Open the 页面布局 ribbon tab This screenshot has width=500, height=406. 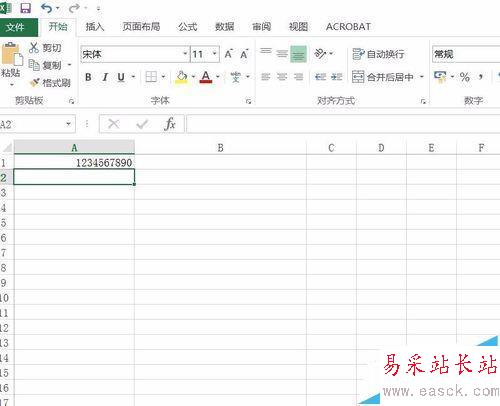(x=141, y=27)
